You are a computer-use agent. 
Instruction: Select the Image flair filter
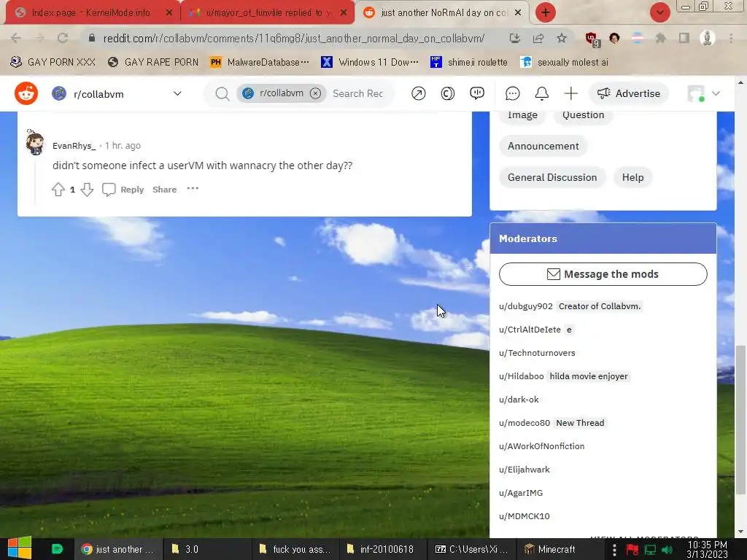(x=522, y=115)
